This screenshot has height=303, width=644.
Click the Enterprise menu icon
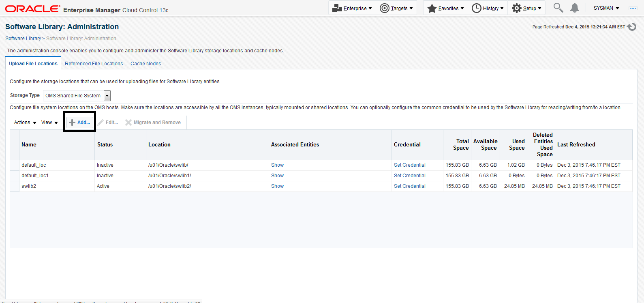pyautogui.click(x=337, y=8)
